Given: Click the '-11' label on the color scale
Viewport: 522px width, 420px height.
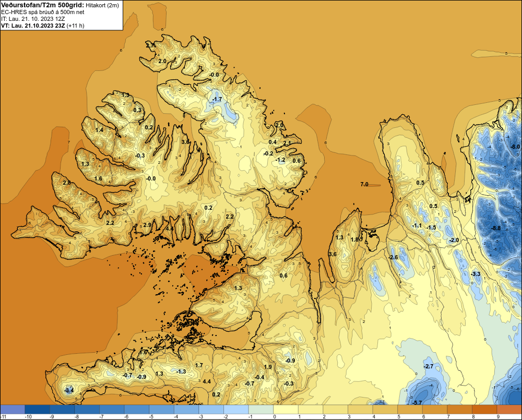Looking at the screenshot, I should tap(3, 417).
